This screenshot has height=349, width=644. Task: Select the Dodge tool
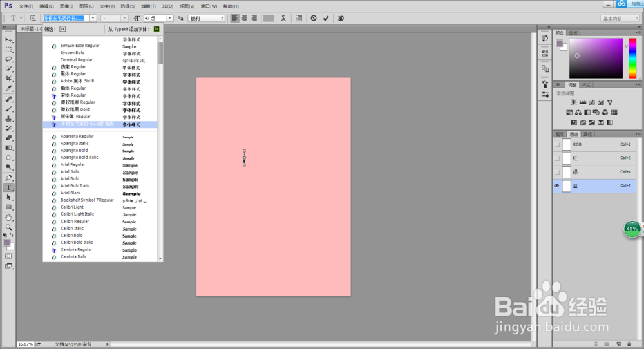pyautogui.click(x=8, y=167)
